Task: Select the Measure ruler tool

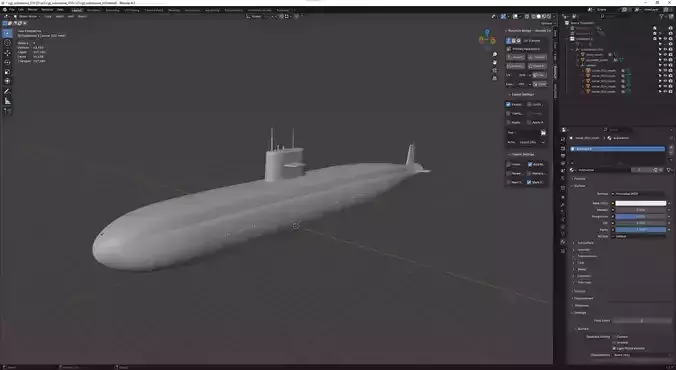Action: tap(7, 101)
